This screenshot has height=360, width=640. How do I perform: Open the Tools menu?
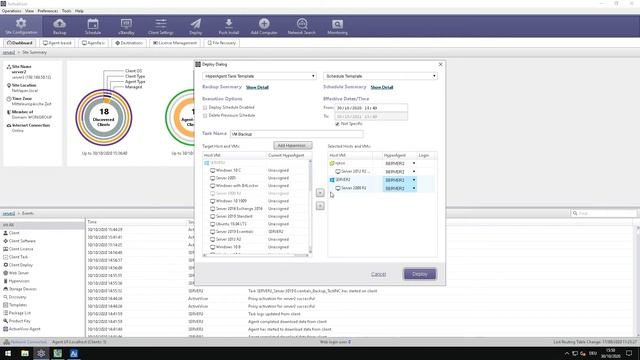pos(67,11)
